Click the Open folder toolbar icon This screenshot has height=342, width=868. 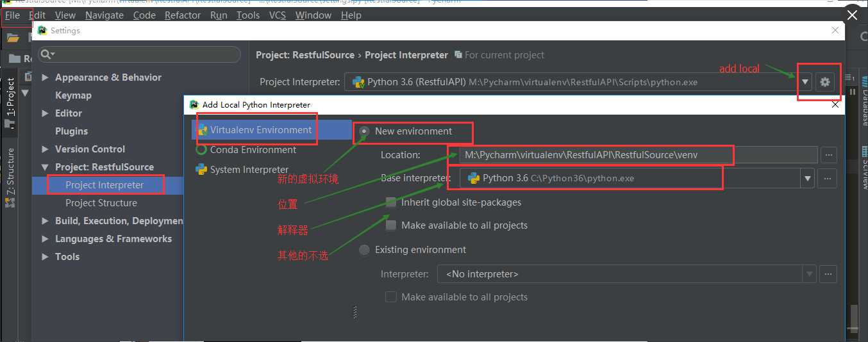tap(13, 38)
